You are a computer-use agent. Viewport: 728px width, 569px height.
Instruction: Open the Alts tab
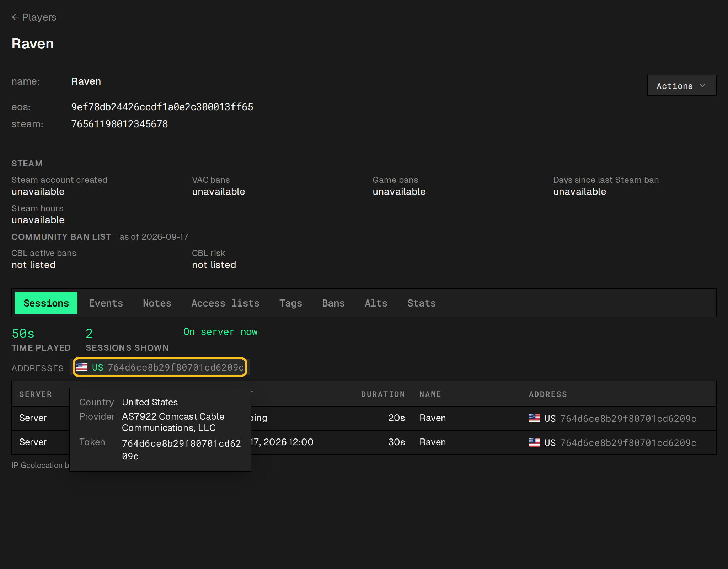point(376,303)
